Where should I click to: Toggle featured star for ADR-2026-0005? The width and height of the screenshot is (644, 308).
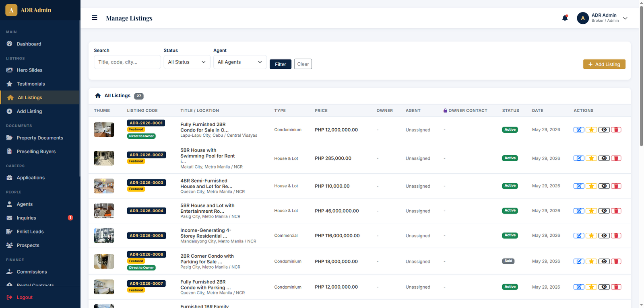click(591, 236)
